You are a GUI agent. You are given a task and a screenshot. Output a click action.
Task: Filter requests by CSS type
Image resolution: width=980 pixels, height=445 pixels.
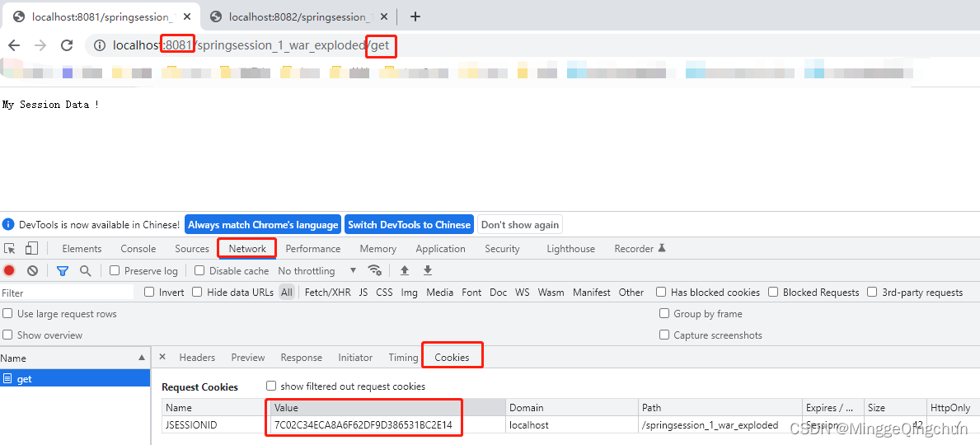384,292
